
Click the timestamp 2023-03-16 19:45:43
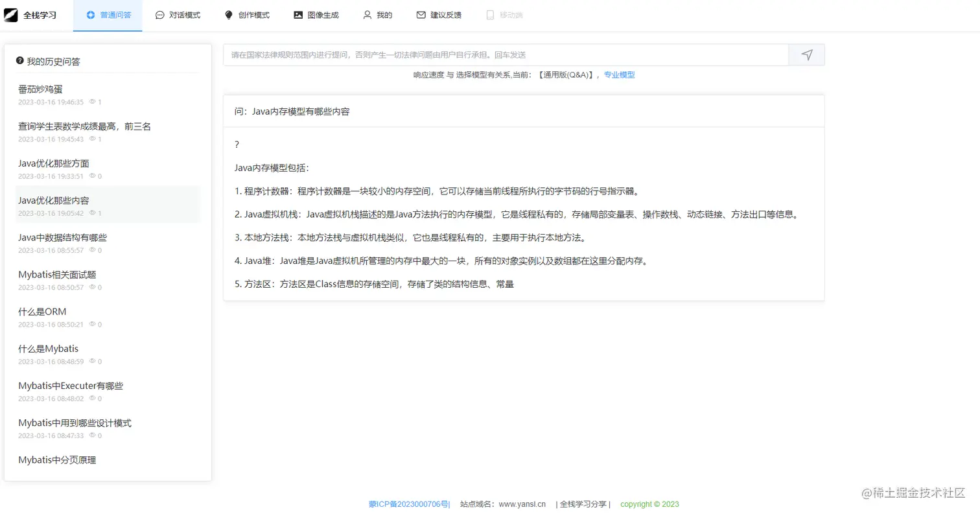[x=51, y=139]
